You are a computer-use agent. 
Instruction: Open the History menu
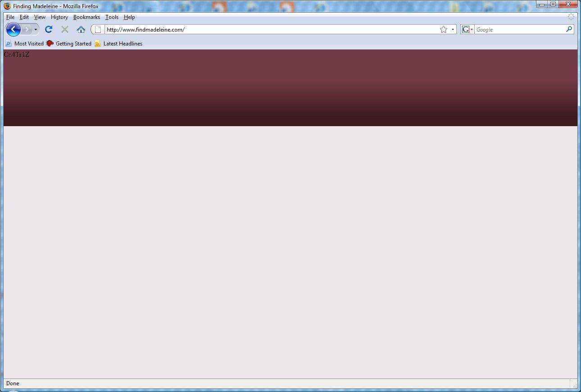[x=59, y=17]
